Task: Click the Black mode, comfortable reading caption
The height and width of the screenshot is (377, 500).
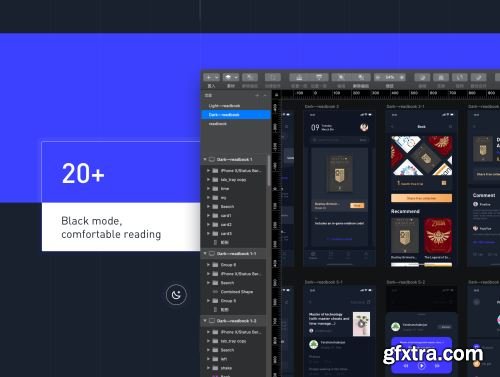Action: pos(111,227)
